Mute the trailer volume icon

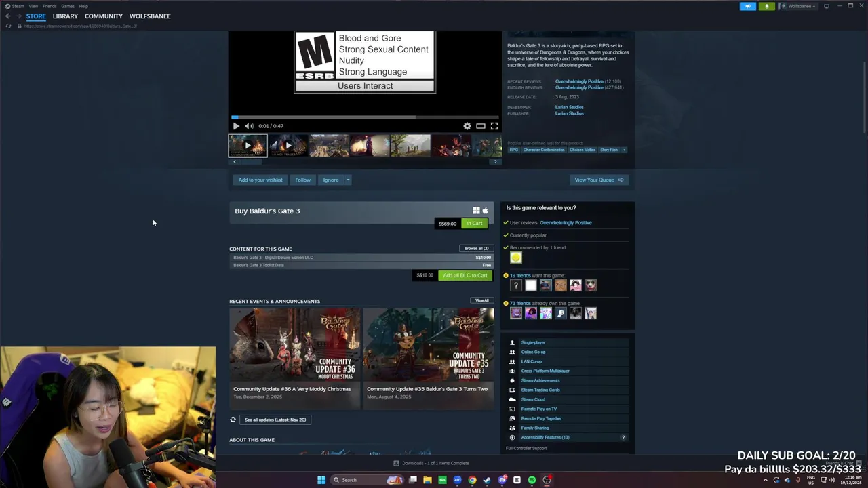(249, 126)
